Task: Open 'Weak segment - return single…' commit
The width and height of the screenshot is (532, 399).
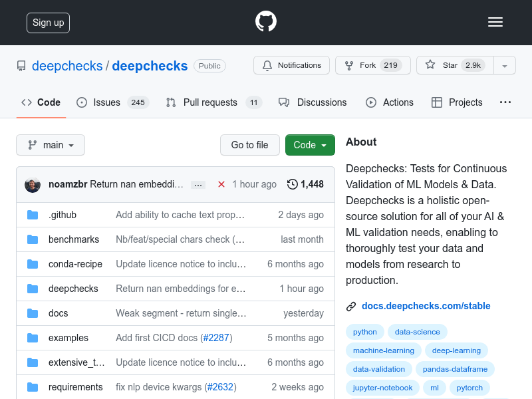Action: (181, 313)
